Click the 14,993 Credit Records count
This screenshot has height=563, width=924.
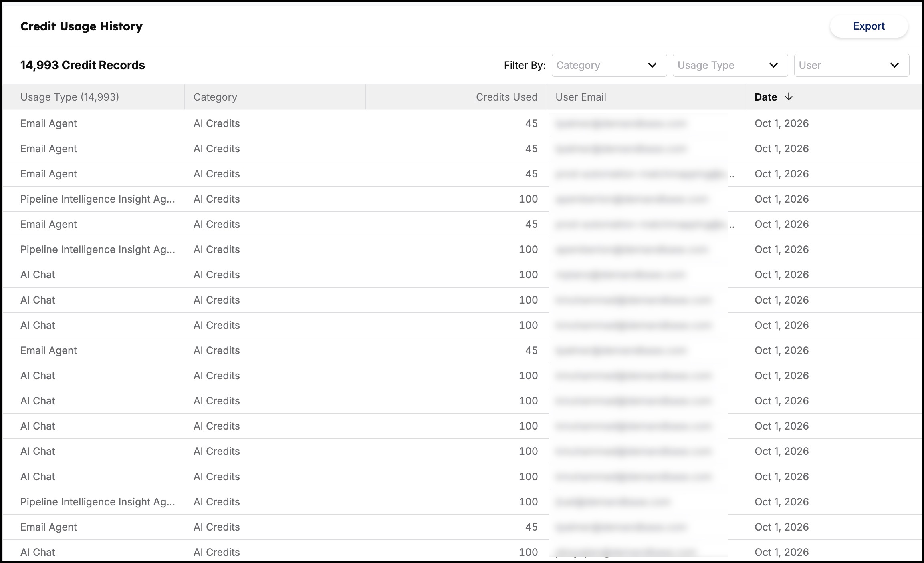click(x=83, y=65)
